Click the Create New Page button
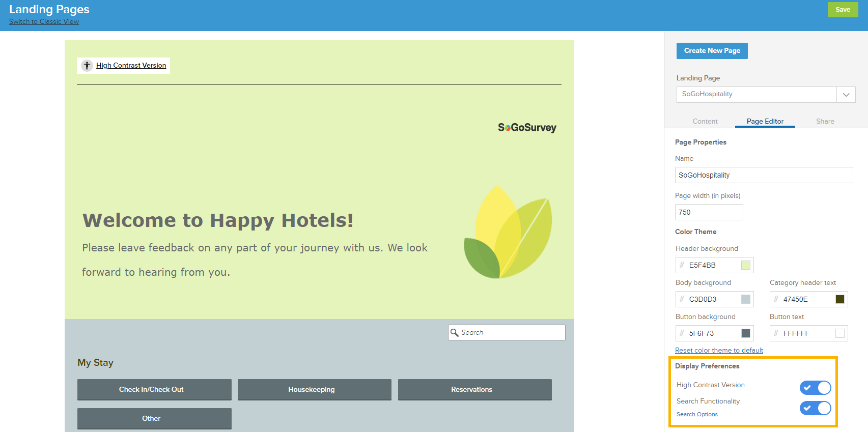Image resolution: width=868 pixels, height=432 pixels. tap(712, 51)
